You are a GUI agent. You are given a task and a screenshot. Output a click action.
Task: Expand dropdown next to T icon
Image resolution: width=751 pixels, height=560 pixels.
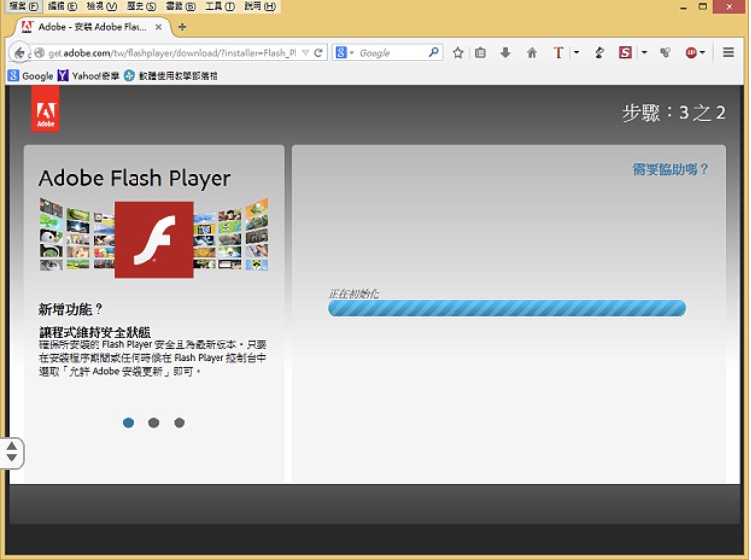pos(576,53)
